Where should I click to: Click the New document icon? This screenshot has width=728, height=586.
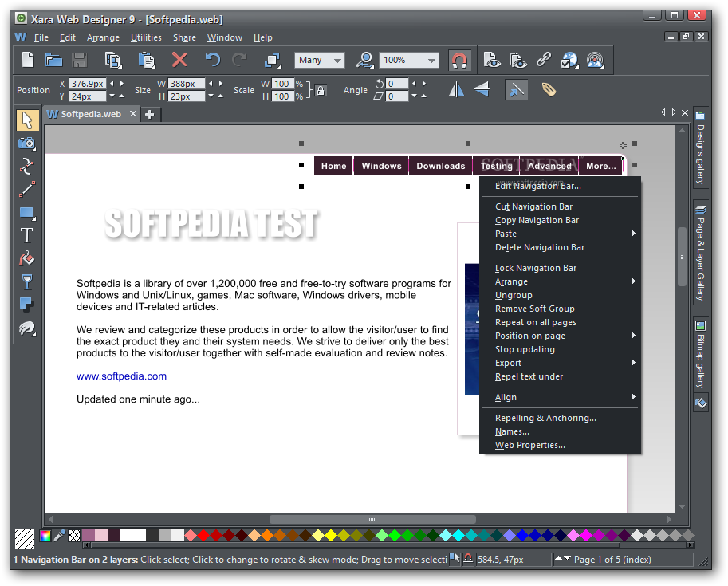click(29, 60)
